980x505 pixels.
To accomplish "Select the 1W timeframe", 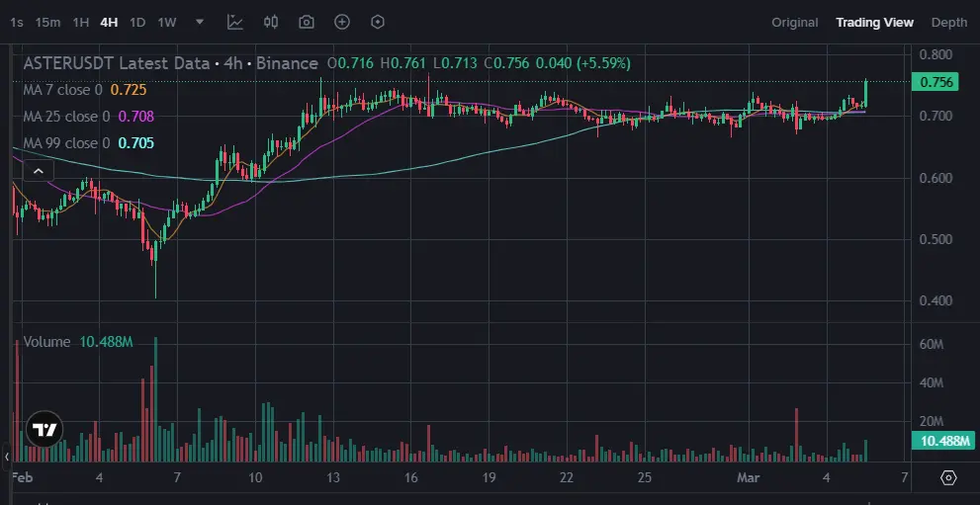I will 167,23.
